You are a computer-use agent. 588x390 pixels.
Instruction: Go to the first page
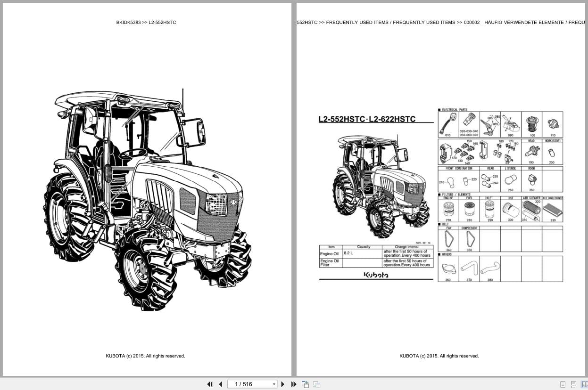pos(210,384)
